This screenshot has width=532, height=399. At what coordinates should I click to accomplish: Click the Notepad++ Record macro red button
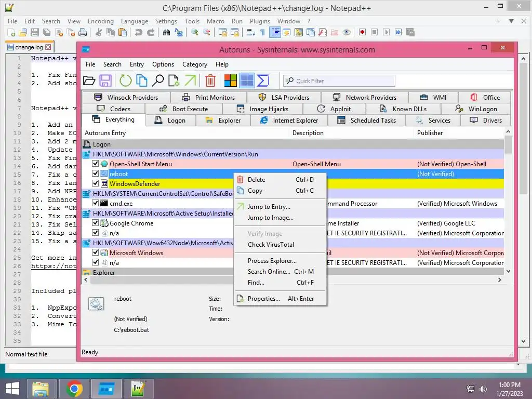(362, 32)
